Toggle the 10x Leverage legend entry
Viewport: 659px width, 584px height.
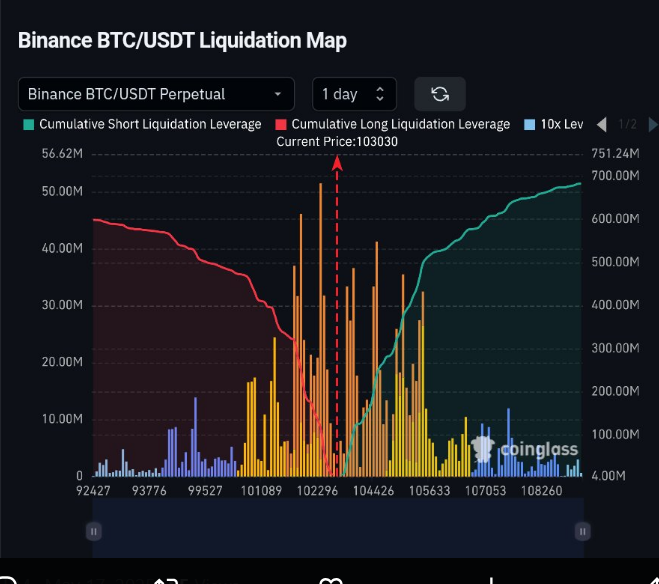(x=554, y=124)
